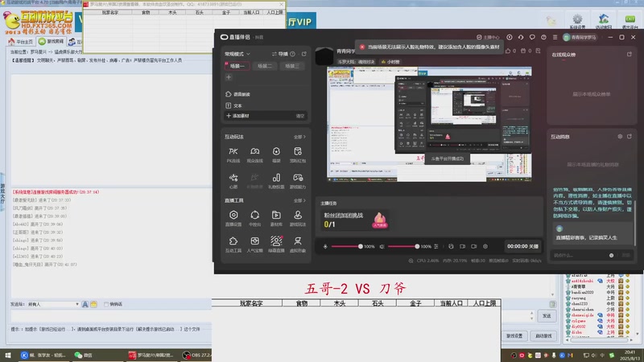Click the 语音解读 source icon
Viewport: 644px width, 362px height.
(x=229, y=94)
